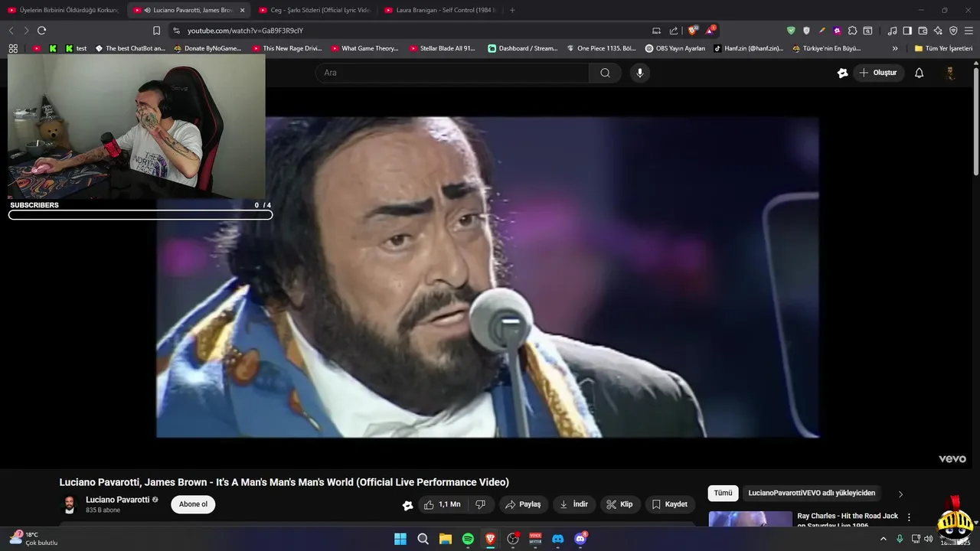980x551 pixels.
Task: Open Ray Charles Hit the Road Jack thumbnail
Action: point(750,520)
